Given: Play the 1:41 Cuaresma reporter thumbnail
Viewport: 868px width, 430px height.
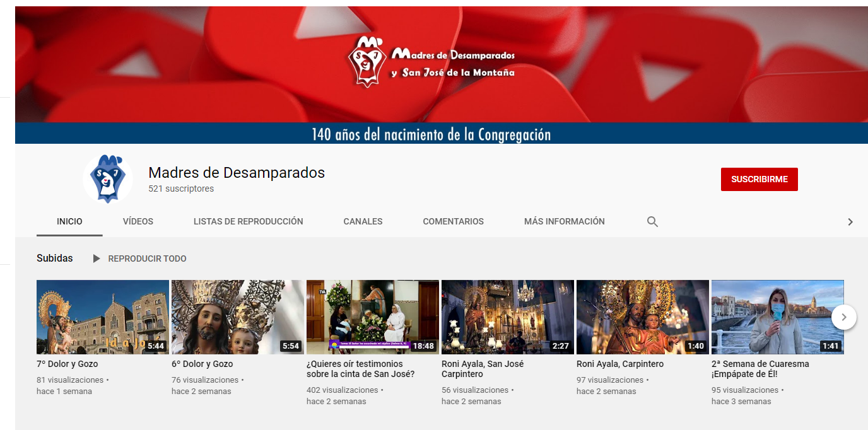Looking at the screenshot, I should 778,317.
